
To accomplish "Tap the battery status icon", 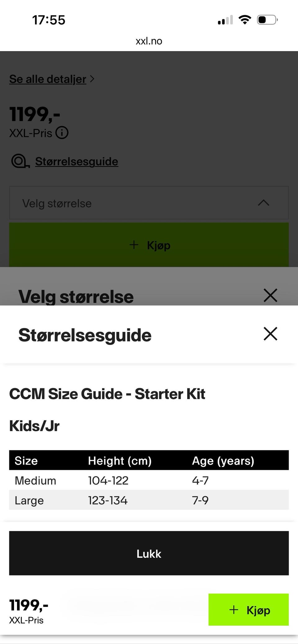I will (267, 20).
